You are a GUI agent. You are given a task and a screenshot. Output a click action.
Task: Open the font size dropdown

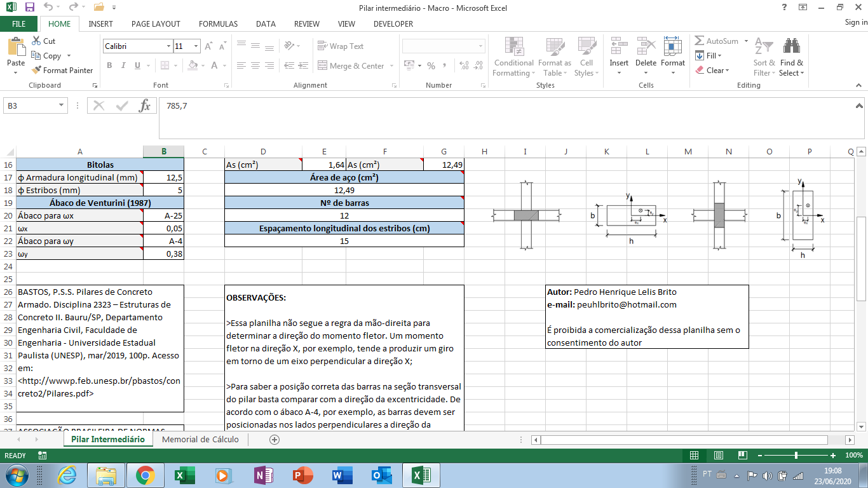point(197,46)
